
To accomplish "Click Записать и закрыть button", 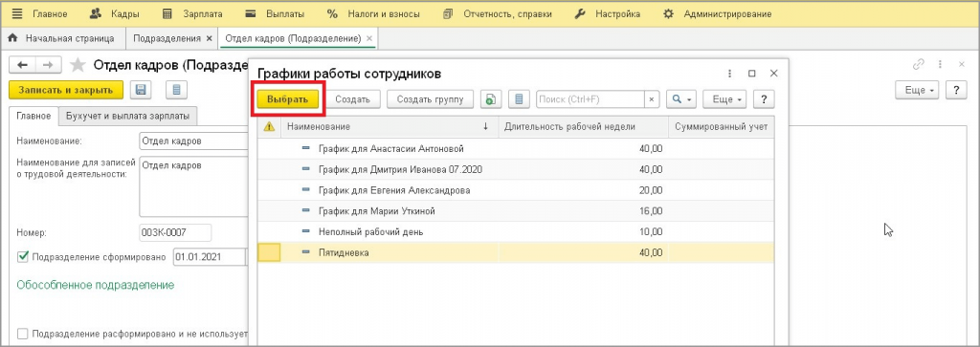I will 66,90.
